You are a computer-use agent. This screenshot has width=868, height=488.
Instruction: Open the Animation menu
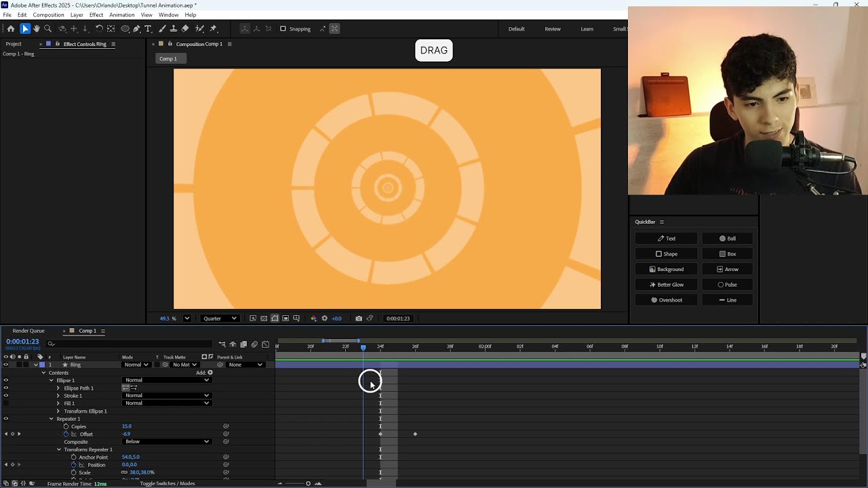pos(122,15)
